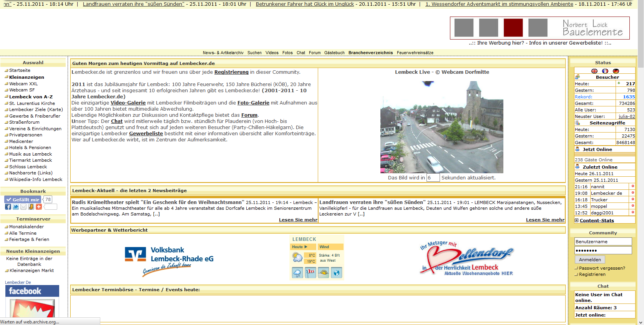The width and height of the screenshot is (644, 325).
Task: Click the Jetzt Online user icon
Action: click(x=578, y=149)
